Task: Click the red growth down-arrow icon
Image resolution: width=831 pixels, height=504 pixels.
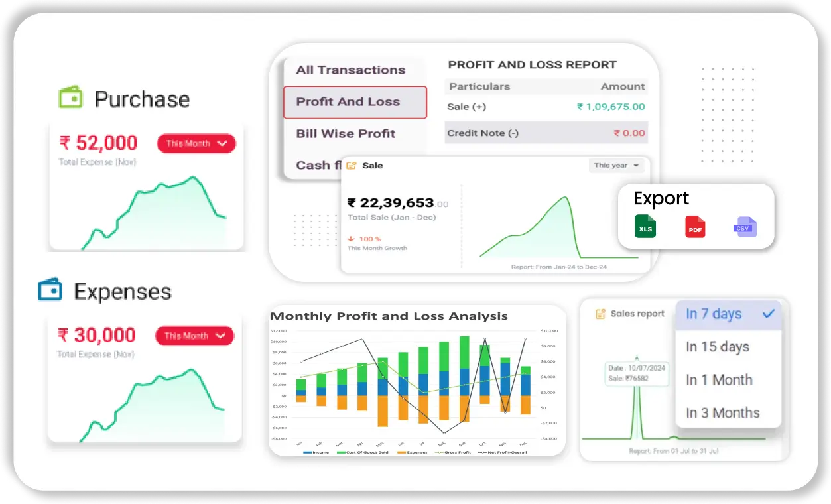Action: (351, 239)
